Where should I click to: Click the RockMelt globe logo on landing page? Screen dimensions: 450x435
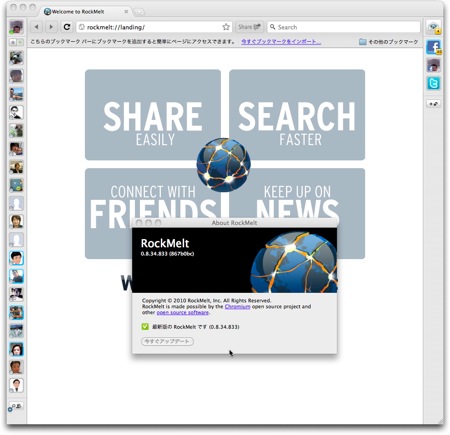tap(223, 165)
